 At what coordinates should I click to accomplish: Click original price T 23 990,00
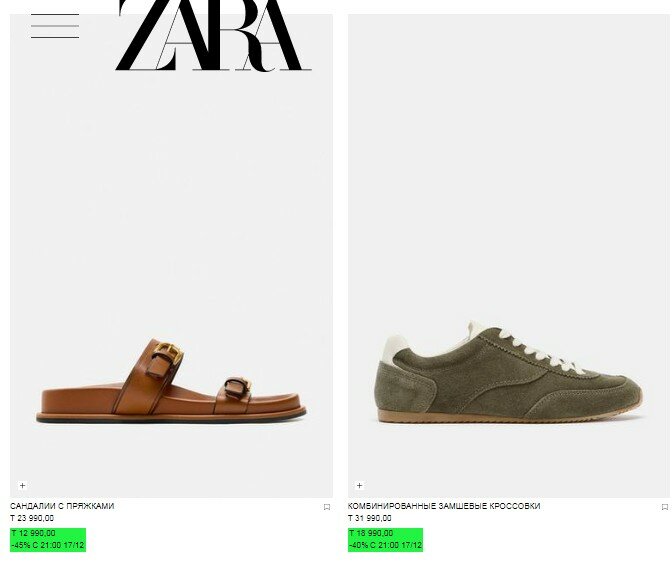[x=32, y=518]
